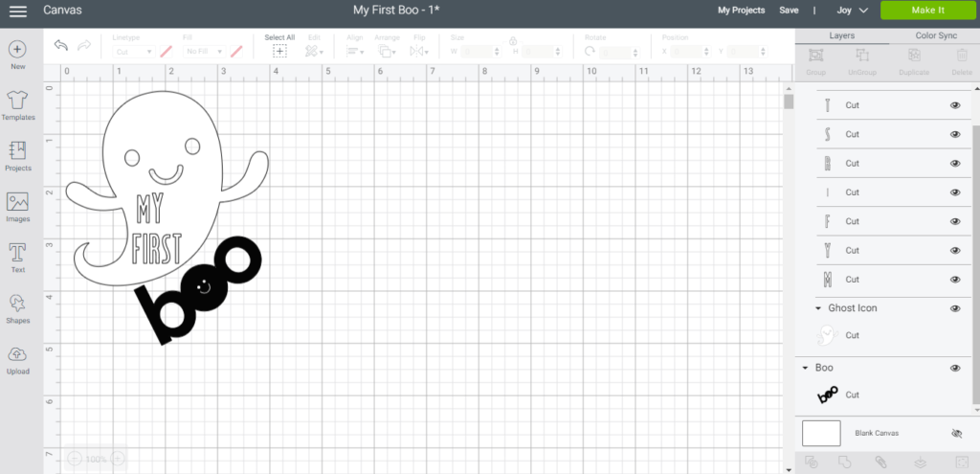Click the Fill color swatch

[236, 52]
